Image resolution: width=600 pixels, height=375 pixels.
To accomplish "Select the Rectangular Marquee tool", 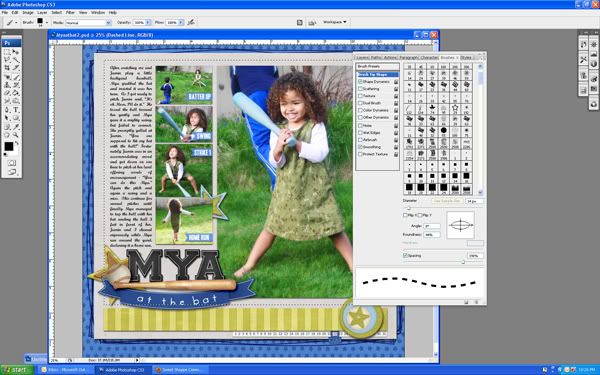I will pyautogui.click(x=7, y=52).
